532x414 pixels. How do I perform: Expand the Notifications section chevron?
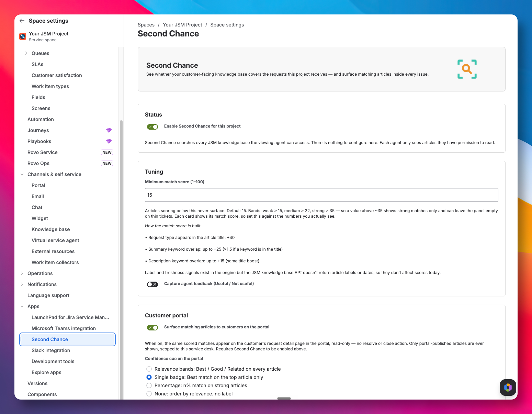coord(22,284)
